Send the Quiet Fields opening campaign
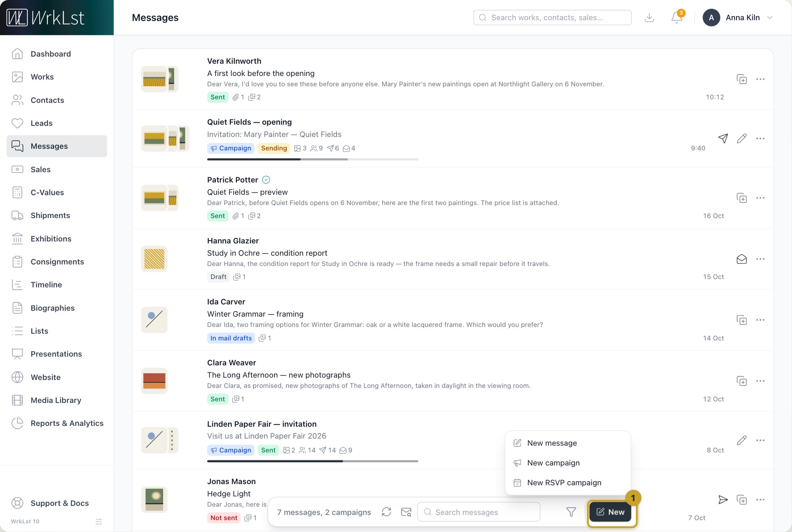The image size is (792, 532). (723, 138)
